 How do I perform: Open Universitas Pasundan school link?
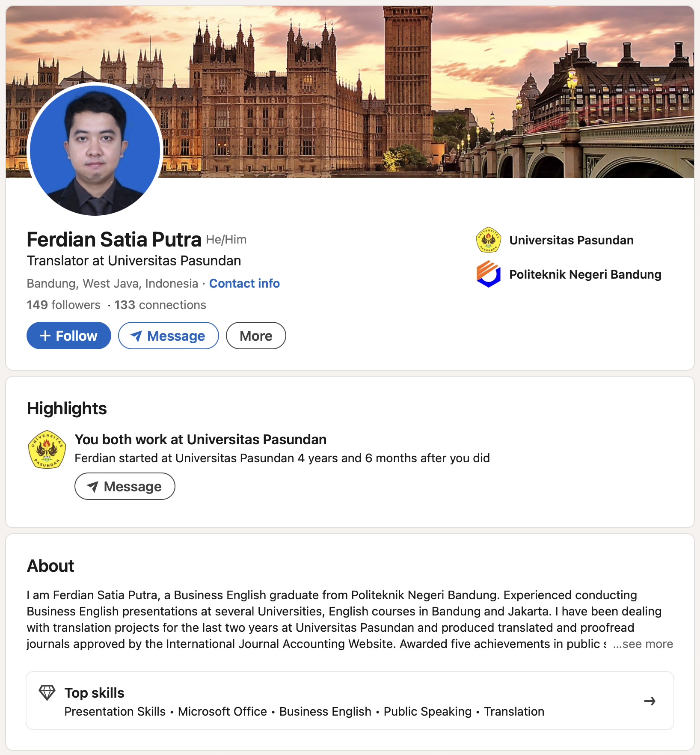click(x=571, y=240)
